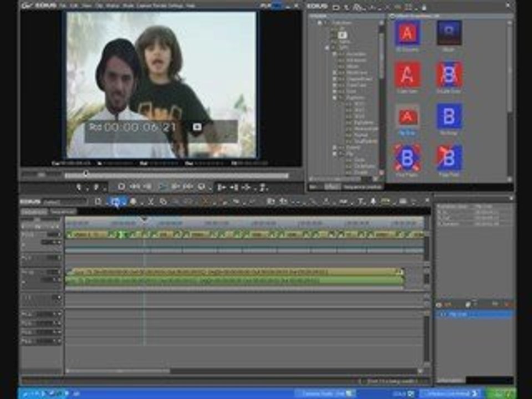Toggle loop playback in the player
Image resolution: width=532 pixels, height=399 pixels.
(x=202, y=187)
